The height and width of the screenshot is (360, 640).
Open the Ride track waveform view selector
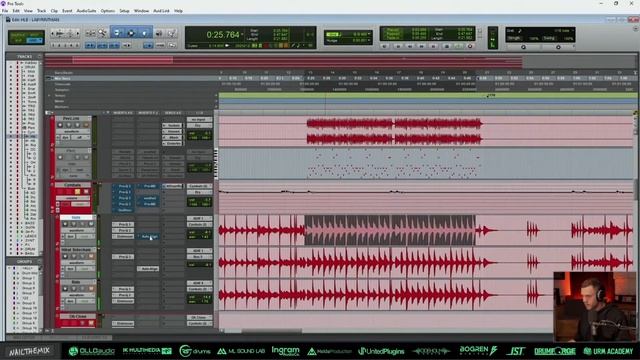pyautogui.click(x=77, y=230)
